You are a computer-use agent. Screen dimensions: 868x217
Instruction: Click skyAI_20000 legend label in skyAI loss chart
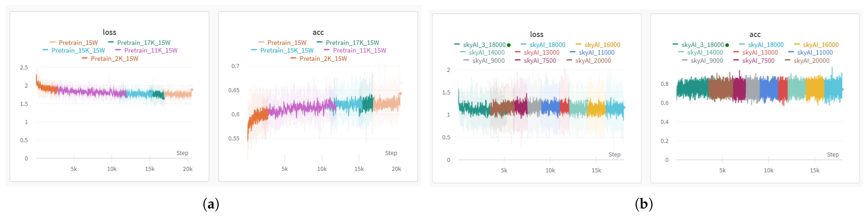[x=593, y=61]
